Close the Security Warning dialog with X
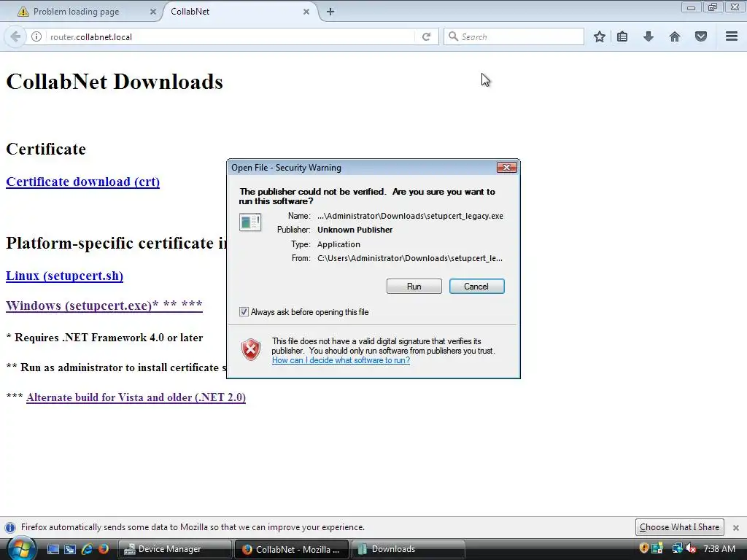747x560 pixels. 507,167
